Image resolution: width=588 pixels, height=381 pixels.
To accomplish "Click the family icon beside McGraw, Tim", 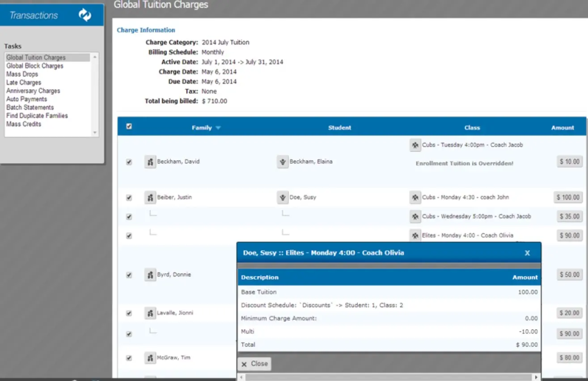I will tap(150, 358).
